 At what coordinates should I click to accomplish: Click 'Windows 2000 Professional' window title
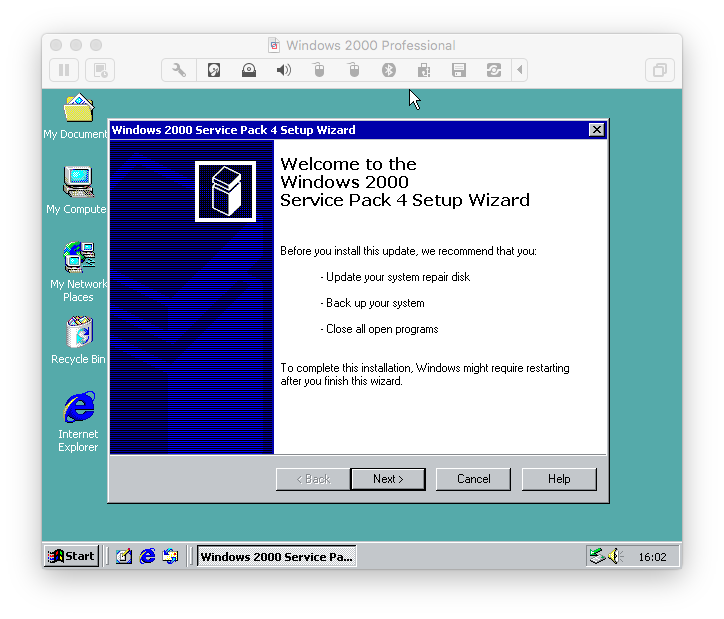(370, 45)
